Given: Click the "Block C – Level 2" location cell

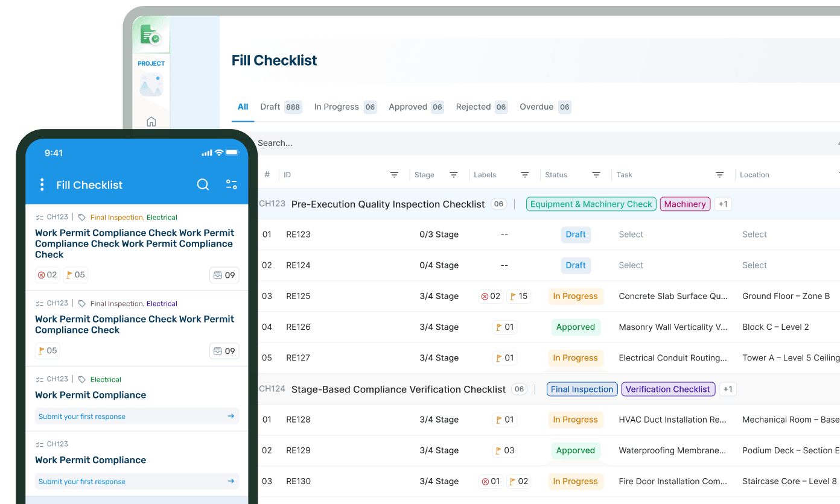Looking at the screenshot, I should pyautogui.click(x=775, y=327).
